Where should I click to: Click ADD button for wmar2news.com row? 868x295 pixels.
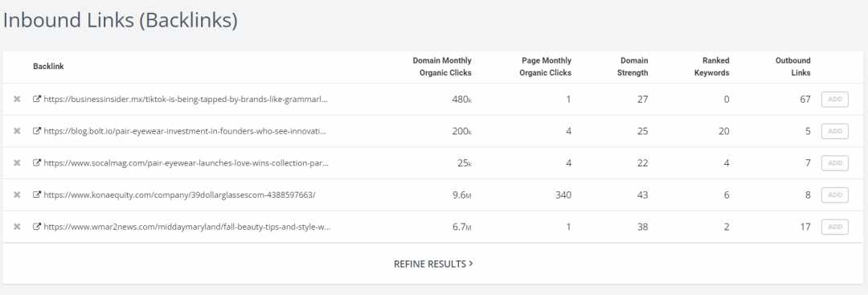click(x=835, y=227)
